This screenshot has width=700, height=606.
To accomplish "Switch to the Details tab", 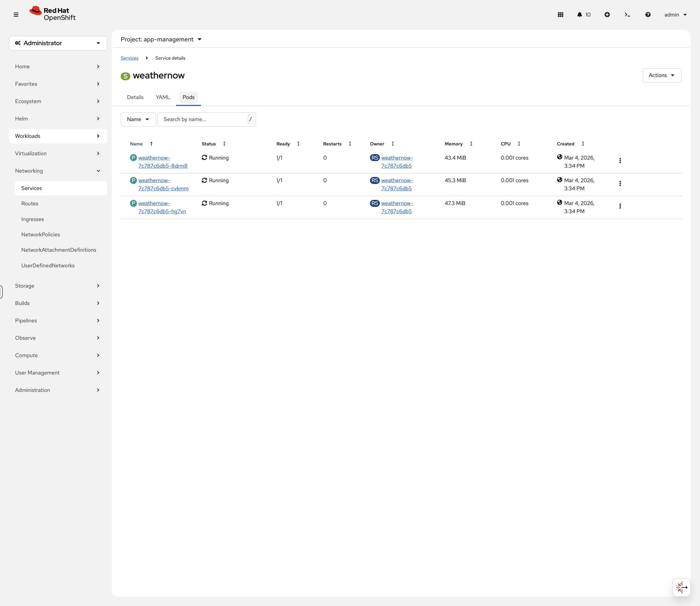I will pyautogui.click(x=135, y=97).
